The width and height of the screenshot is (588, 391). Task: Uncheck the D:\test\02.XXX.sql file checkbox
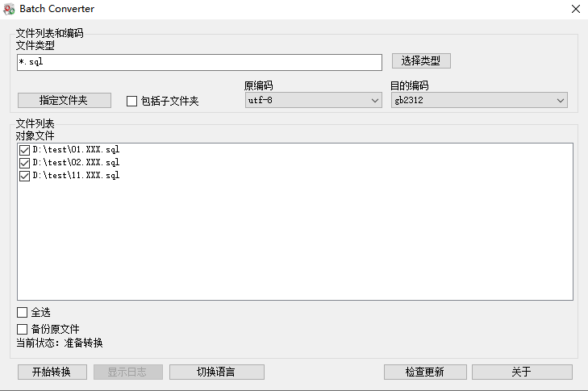pos(24,163)
